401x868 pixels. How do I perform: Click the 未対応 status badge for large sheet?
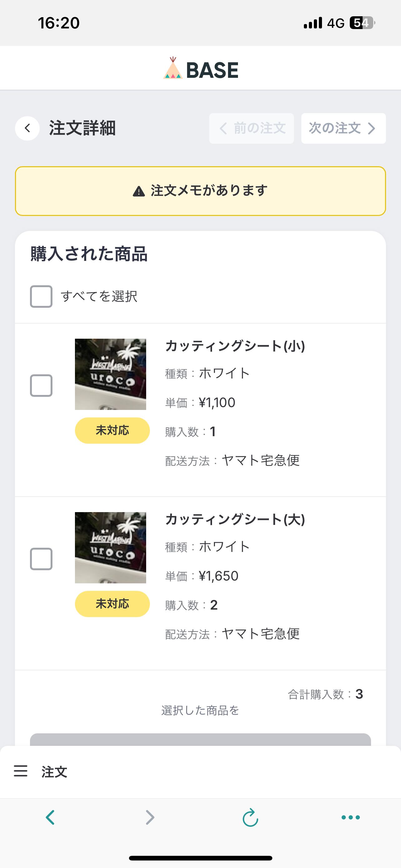[112, 604]
